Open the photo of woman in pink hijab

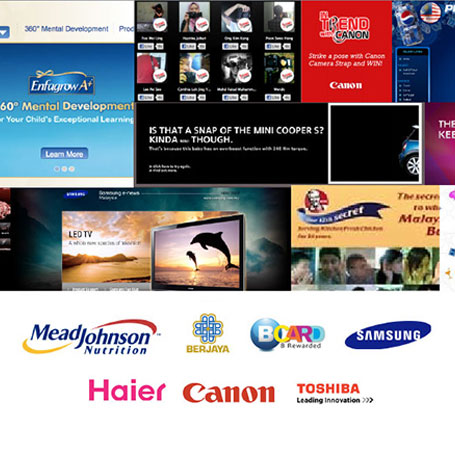point(194,17)
